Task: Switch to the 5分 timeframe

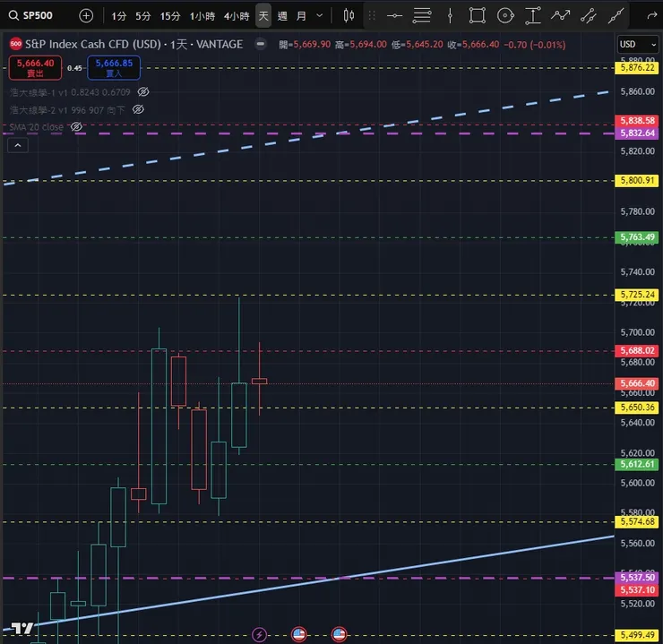Action: pyautogui.click(x=143, y=16)
